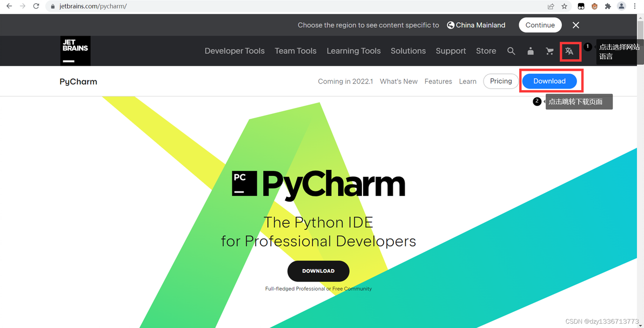This screenshot has height=328, width=644.
Task: Open site search magnifier icon
Action: 511,51
